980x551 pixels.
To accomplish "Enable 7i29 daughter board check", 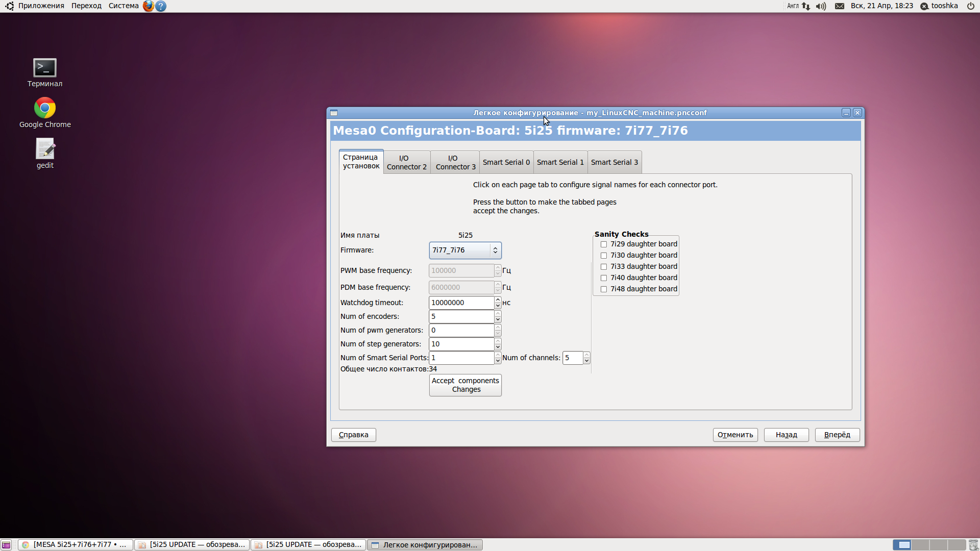I will click(x=604, y=244).
